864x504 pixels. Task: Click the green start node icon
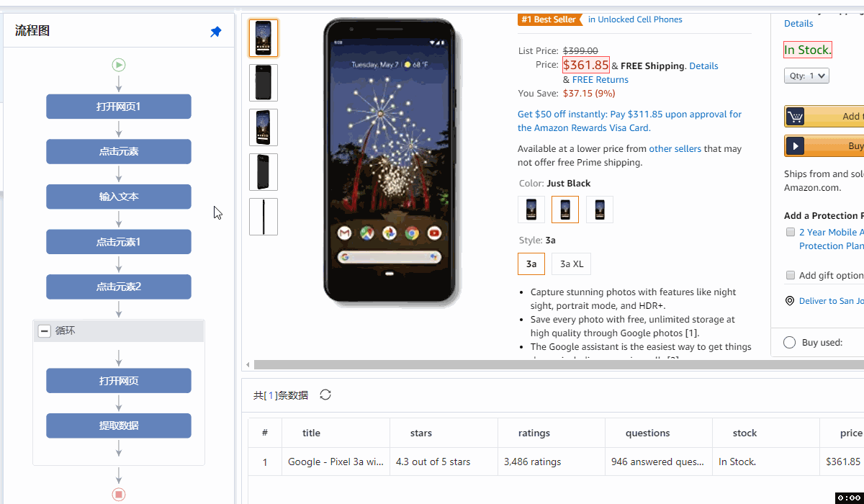click(119, 66)
